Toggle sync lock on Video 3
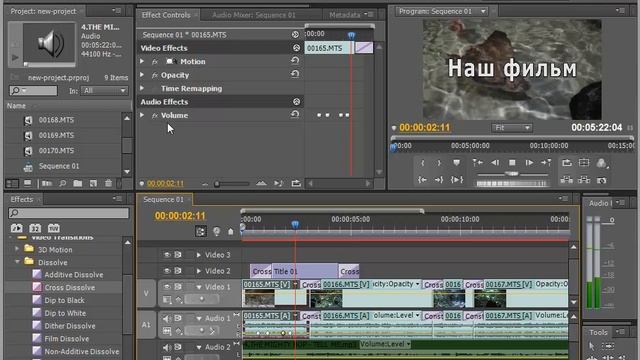Image resolution: width=640 pixels, height=360 pixels. (178, 255)
